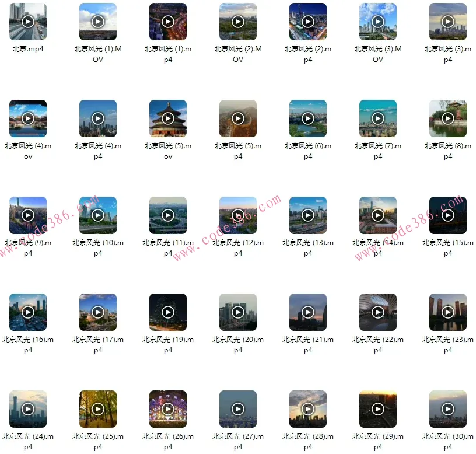Select the file name 北京风光 (23).mp4
The image size is (476, 454).
tap(448, 345)
